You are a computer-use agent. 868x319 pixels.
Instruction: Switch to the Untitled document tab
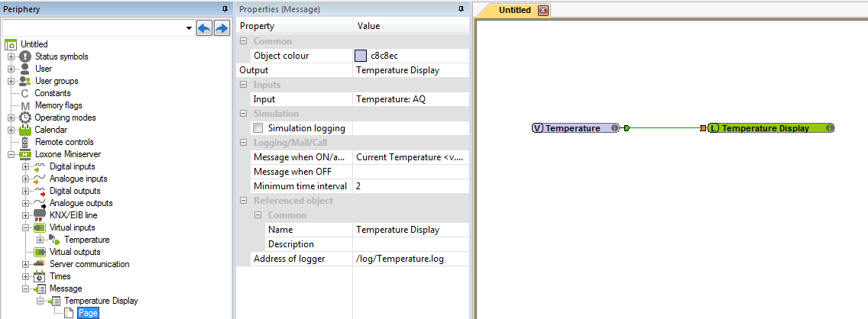[514, 10]
